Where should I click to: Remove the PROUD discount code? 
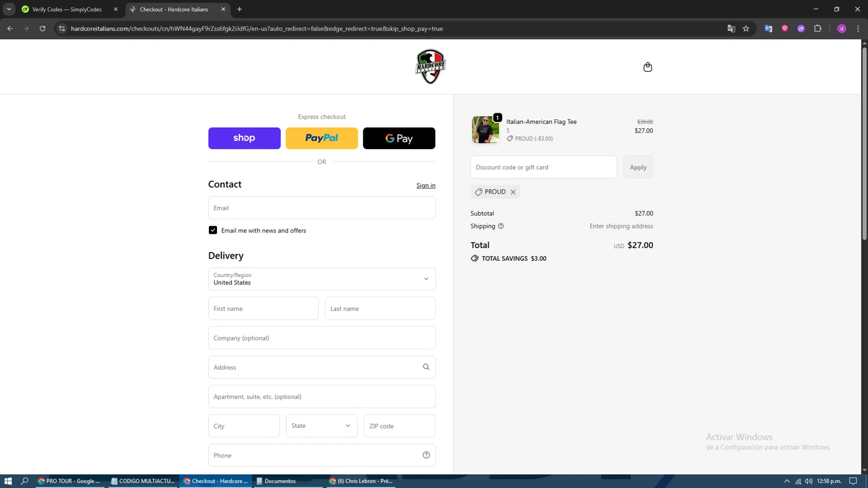click(513, 192)
